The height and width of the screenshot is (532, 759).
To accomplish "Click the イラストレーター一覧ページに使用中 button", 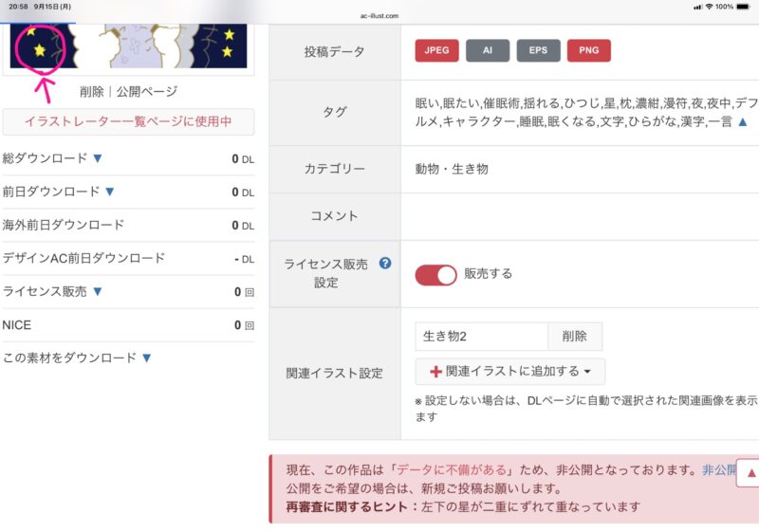I will point(128,122).
